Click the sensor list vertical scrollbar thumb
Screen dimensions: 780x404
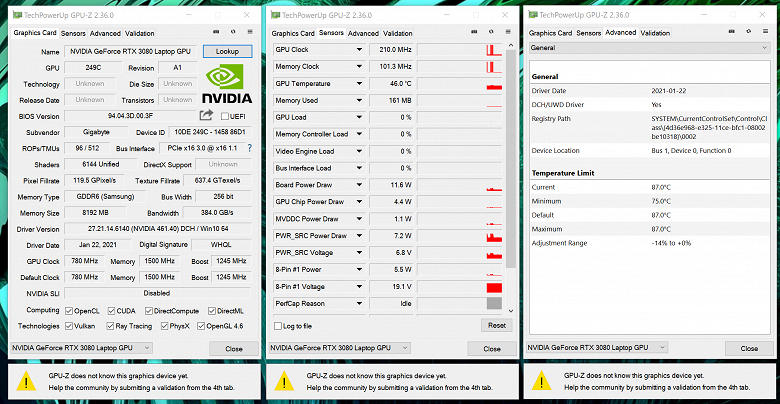click(510, 158)
